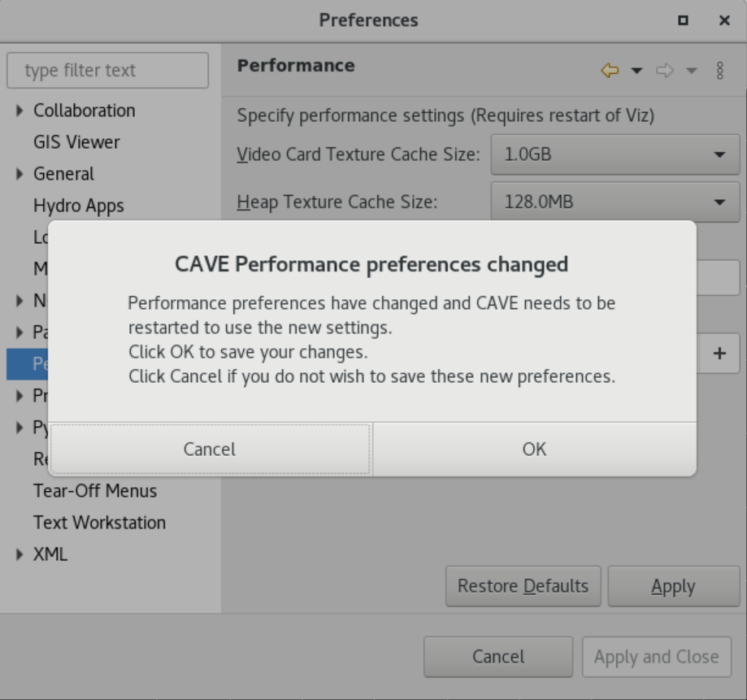Open Video Card Texture Cache Size dropdown
747x700 pixels.
pos(615,154)
